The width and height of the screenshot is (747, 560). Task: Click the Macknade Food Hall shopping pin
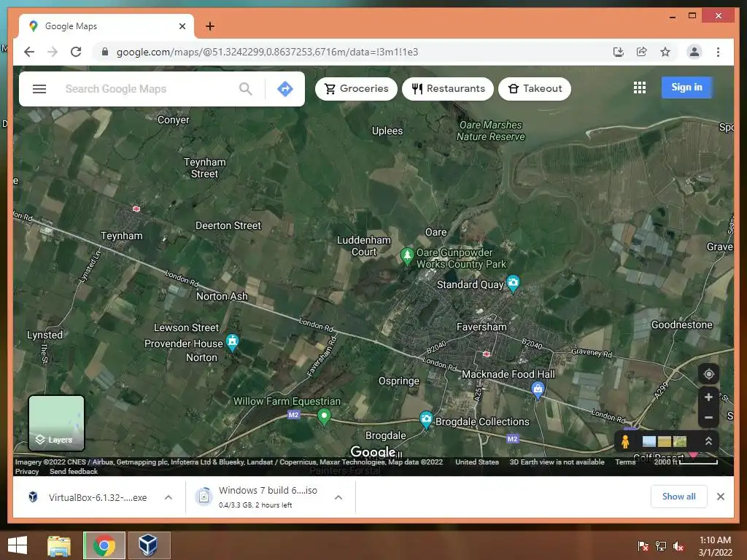click(x=538, y=390)
